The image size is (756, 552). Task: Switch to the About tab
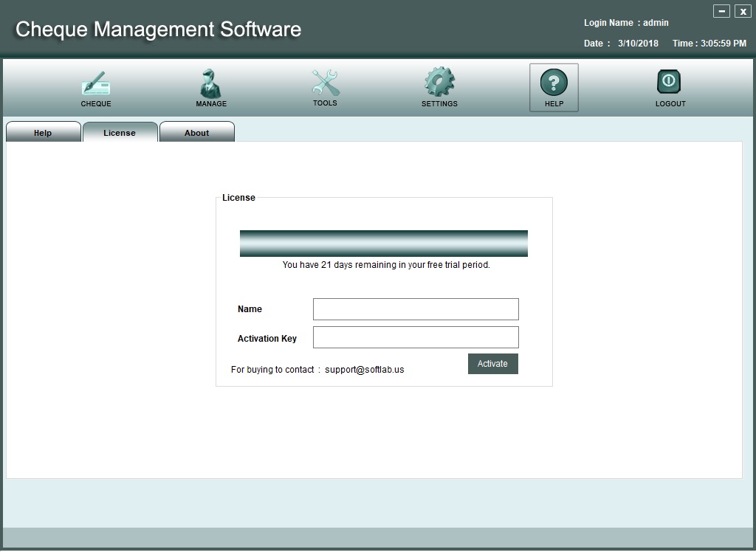pyautogui.click(x=197, y=133)
